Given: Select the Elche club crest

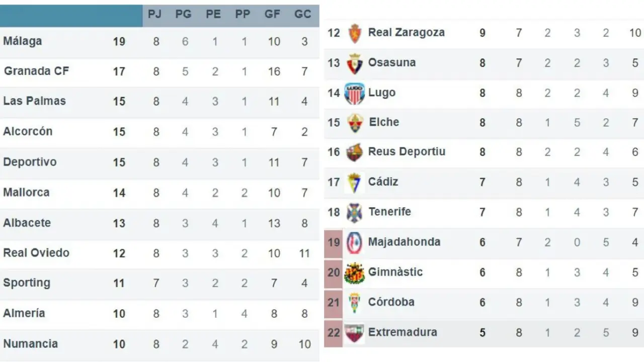Looking at the screenshot, I should click(x=355, y=123).
